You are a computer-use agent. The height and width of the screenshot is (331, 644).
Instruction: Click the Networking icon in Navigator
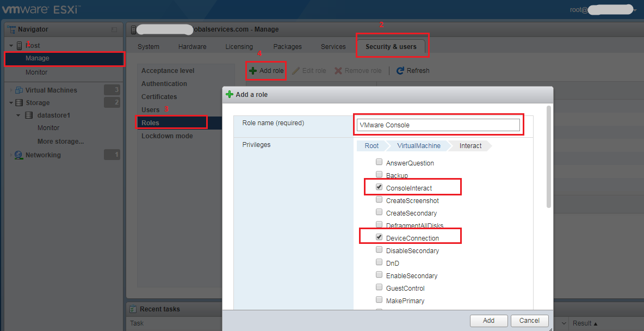(x=19, y=155)
